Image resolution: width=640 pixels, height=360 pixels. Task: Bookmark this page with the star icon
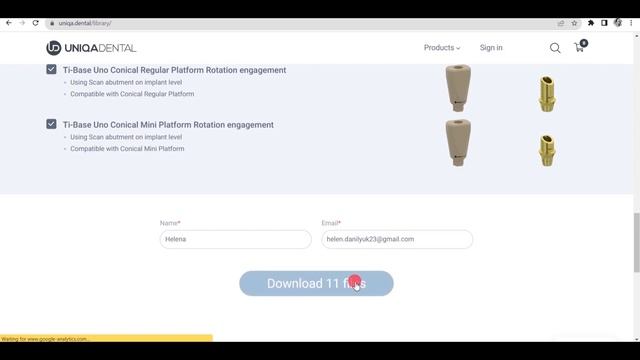[574, 23]
